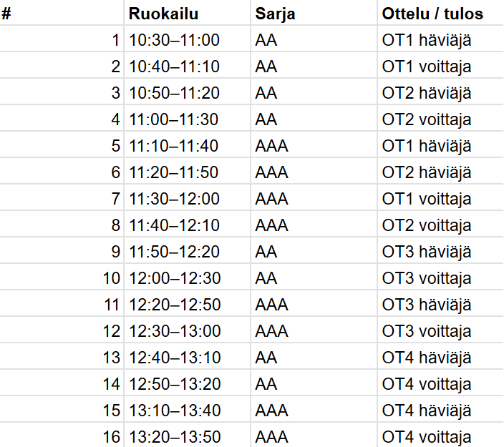
Task: Click row number 11 cell
Action: 62,303
